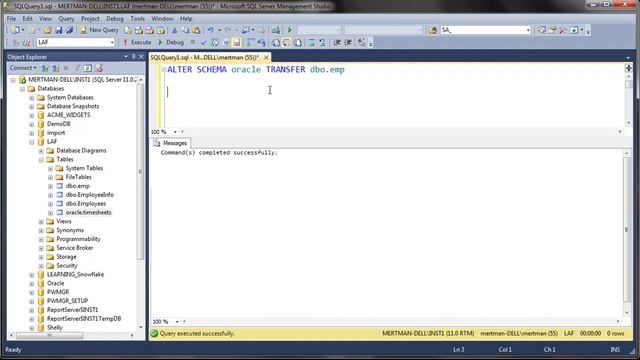640x360 pixels.
Task: Click the Debug button
Action: [x=171, y=42]
